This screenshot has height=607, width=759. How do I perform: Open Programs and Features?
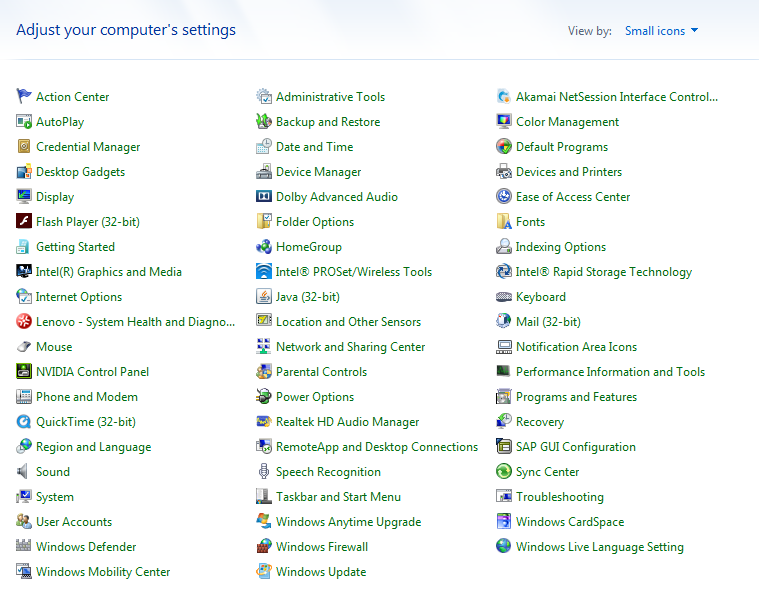[576, 397]
